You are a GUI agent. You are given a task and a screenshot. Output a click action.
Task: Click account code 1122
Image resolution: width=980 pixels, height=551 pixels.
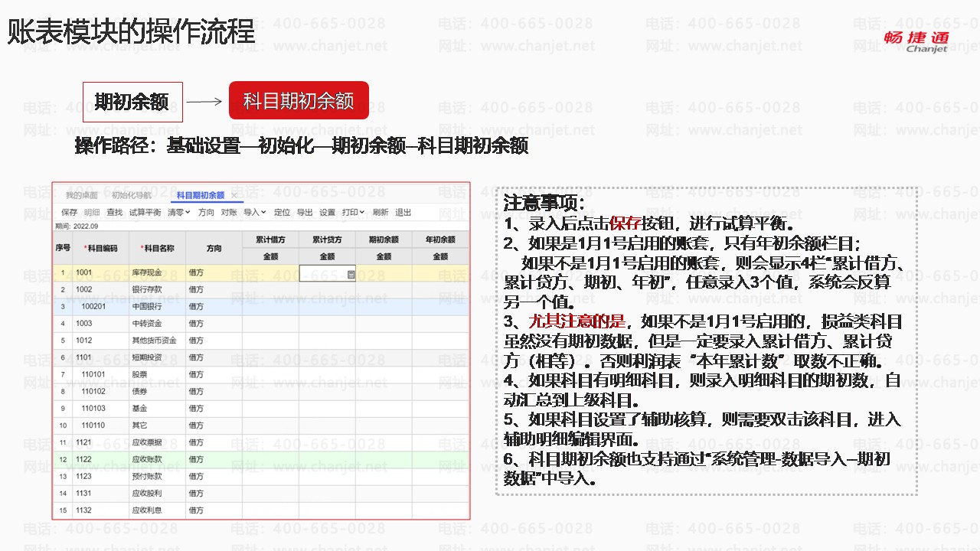[x=84, y=460]
